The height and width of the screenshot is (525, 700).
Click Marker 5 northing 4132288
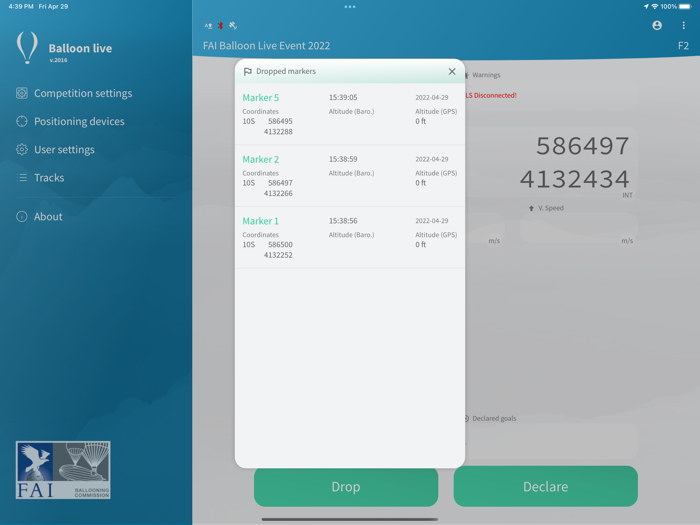point(278,132)
